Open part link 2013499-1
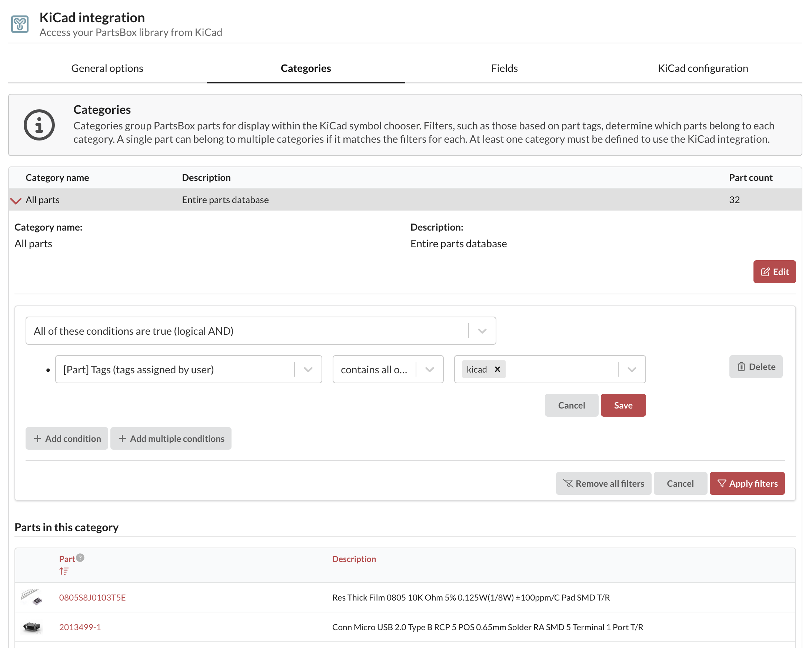 click(x=80, y=627)
